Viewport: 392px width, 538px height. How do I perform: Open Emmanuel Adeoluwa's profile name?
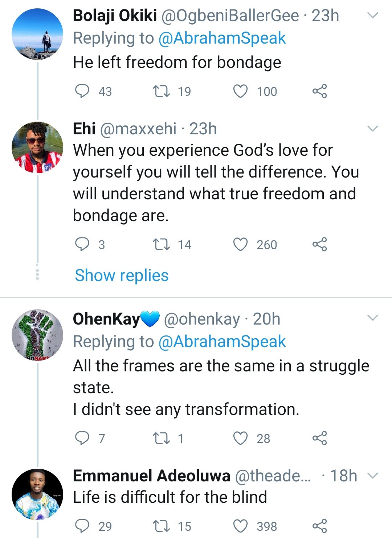[151, 476]
